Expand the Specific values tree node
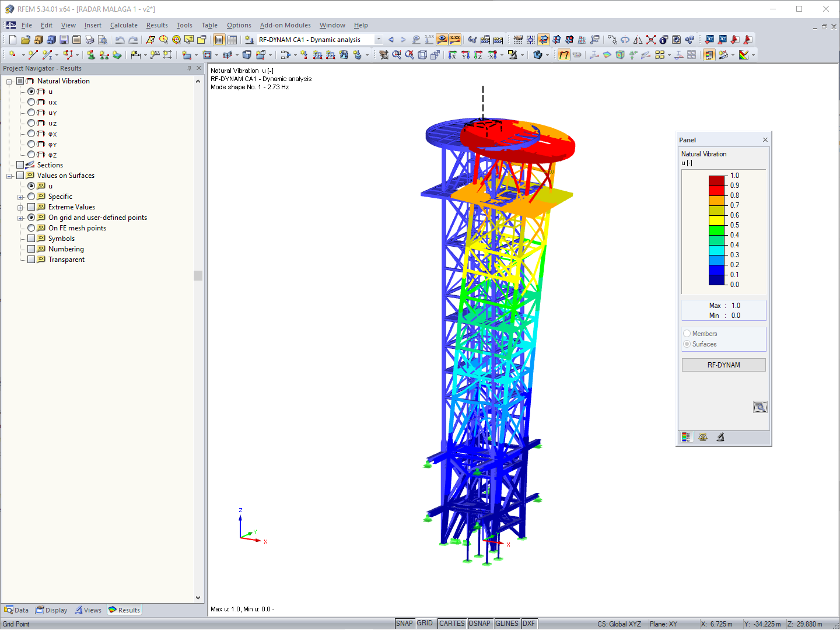Screen dimensions: 840x630 [x=20, y=196]
